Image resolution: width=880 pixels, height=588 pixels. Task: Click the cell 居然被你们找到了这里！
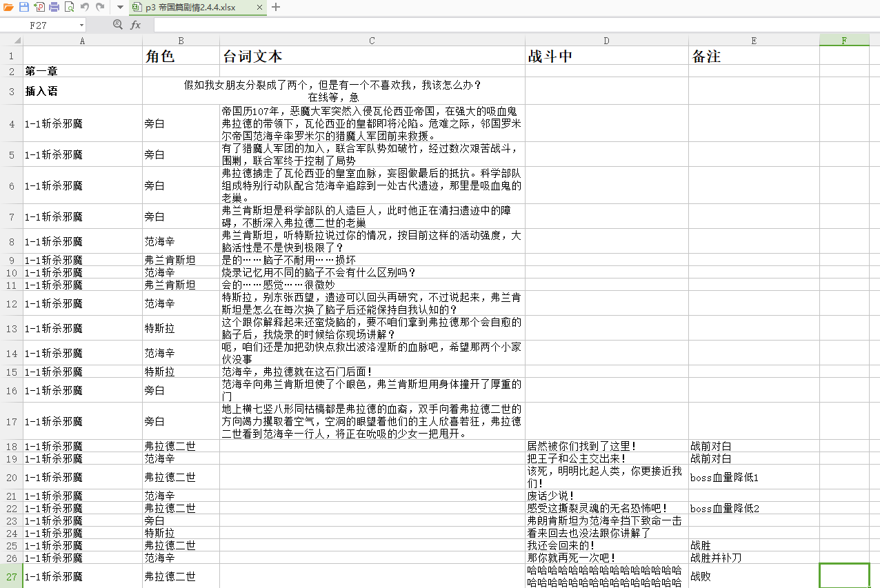(x=607, y=446)
